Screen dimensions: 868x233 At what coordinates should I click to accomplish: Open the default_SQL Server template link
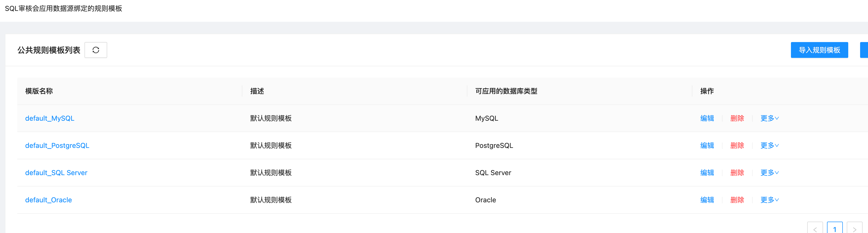(56, 172)
